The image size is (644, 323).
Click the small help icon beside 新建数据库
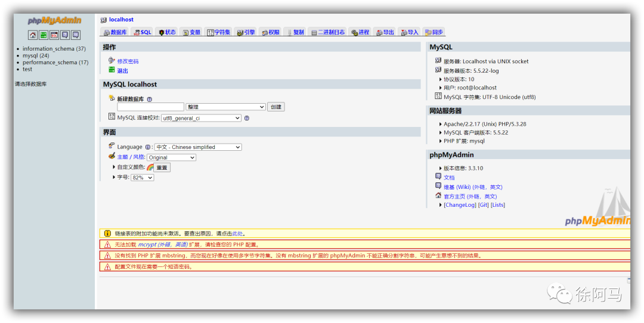point(150,99)
